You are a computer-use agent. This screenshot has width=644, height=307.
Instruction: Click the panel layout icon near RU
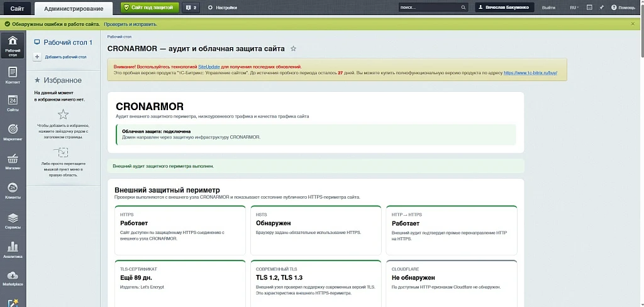[x=589, y=8]
